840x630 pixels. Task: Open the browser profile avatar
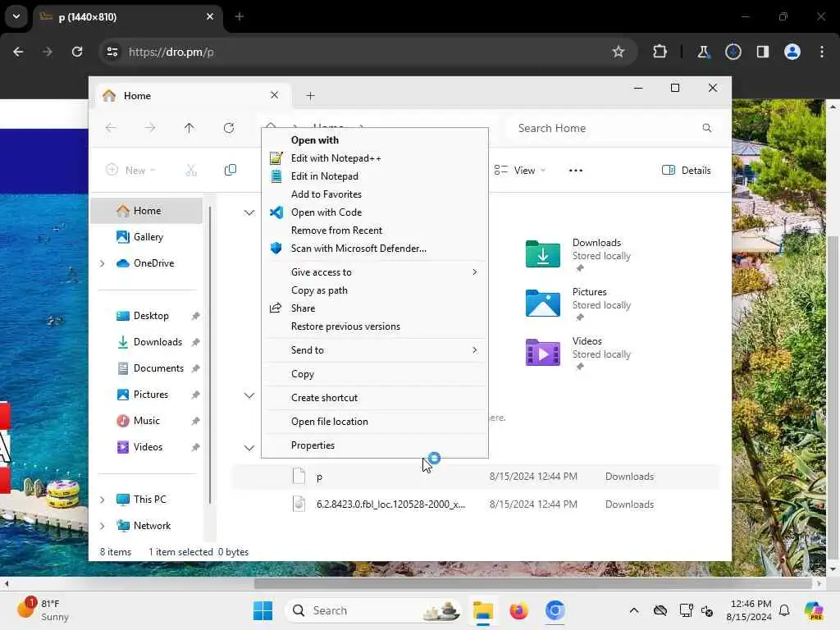point(792,52)
